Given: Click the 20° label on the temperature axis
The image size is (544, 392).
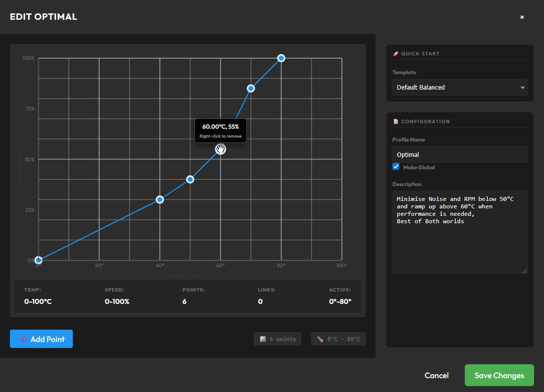Looking at the screenshot, I should point(99,265).
